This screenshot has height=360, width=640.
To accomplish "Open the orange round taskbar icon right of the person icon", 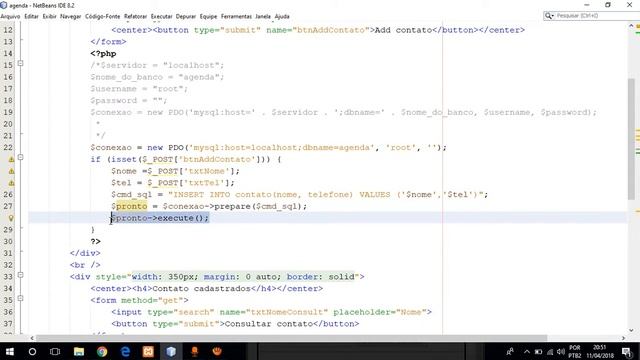I will click(217, 351).
